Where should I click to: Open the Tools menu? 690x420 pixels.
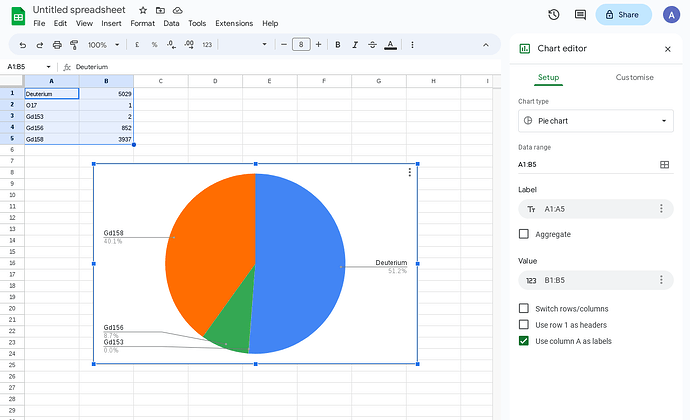point(197,23)
